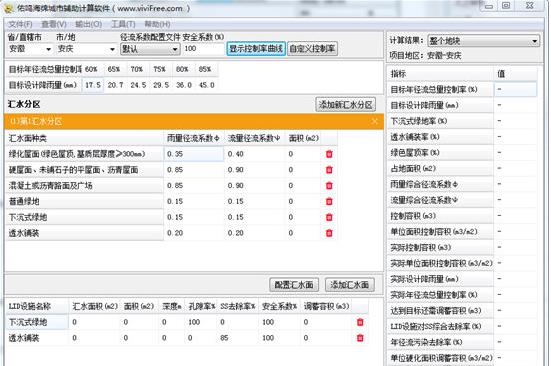The height and width of the screenshot is (366, 551).
Task: Select the 24.5 design rainfall cell
Action: point(138,85)
